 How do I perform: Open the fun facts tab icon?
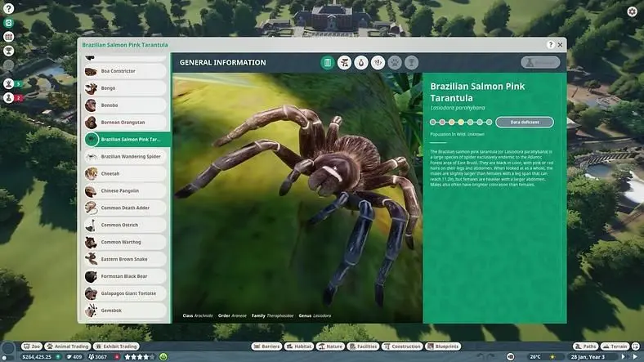(x=378, y=63)
